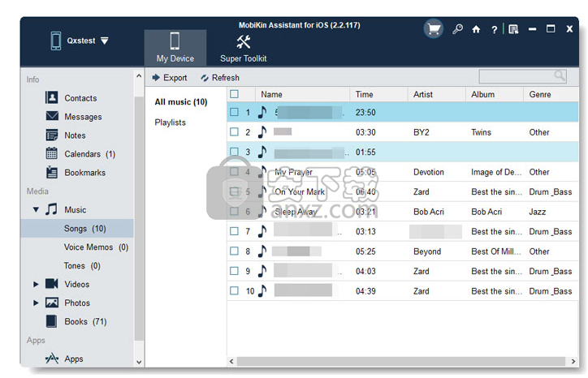Click the key registration icon
This screenshot has height=378, width=588.
(x=457, y=29)
